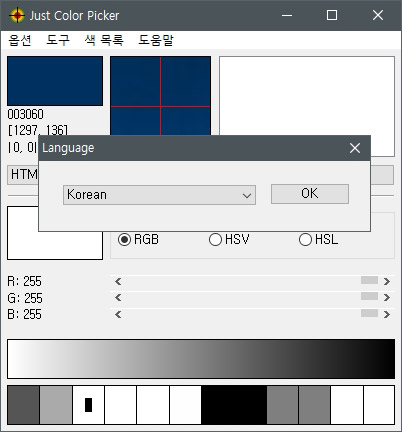Click right arrow of G slider
This screenshot has height=432, width=402.
[387, 297]
